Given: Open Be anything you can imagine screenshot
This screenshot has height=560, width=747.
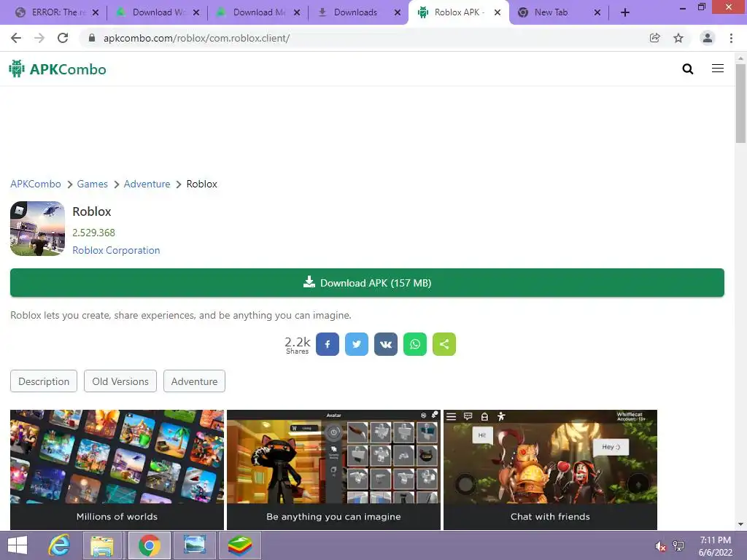Looking at the screenshot, I should (x=333, y=470).
